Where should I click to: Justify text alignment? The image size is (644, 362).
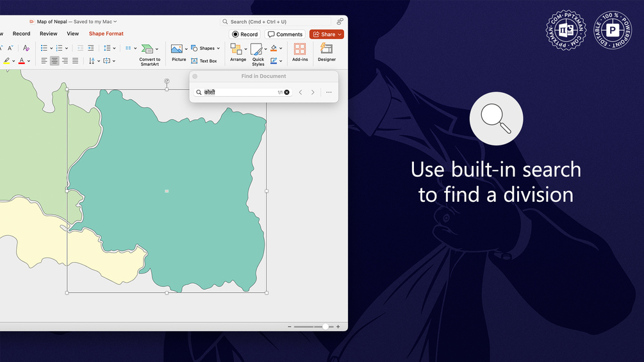tap(75, 61)
